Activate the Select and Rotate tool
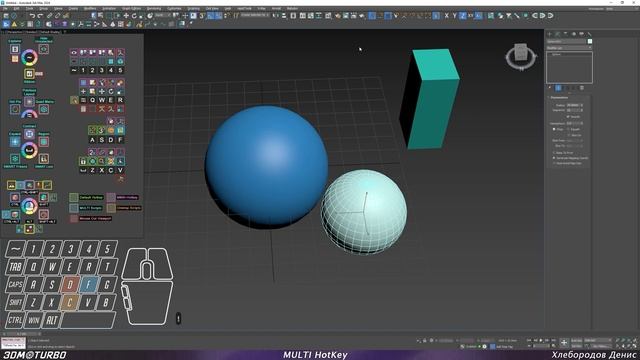The width and height of the screenshot is (640, 360). click(x=134, y=16)
